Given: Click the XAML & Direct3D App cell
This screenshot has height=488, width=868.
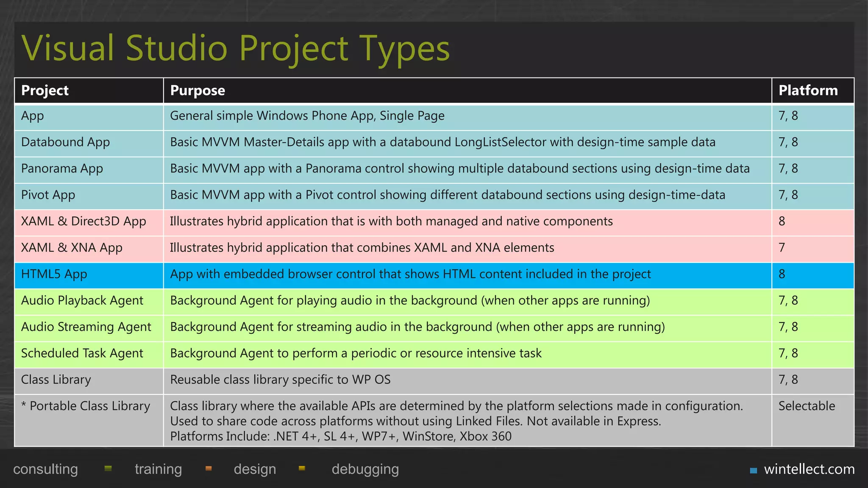Looking at the screenshot, I should (83, 221).
